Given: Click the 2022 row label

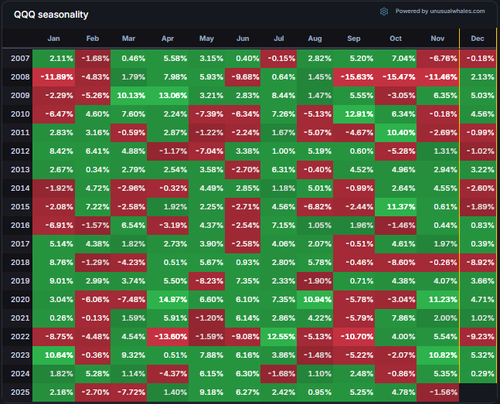Looking at the screenshot, I should pos(20,337).
